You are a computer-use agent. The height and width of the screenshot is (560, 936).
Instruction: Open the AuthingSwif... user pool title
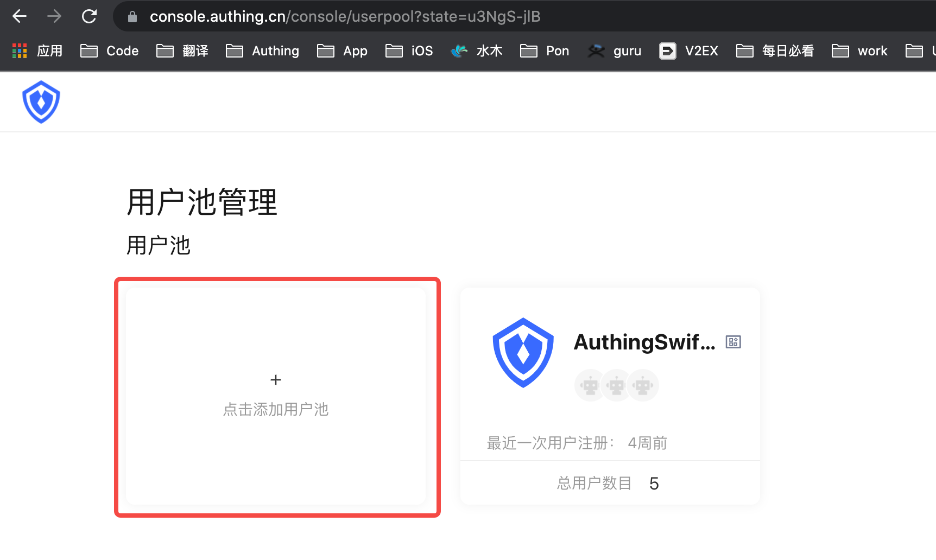[644, 342]
